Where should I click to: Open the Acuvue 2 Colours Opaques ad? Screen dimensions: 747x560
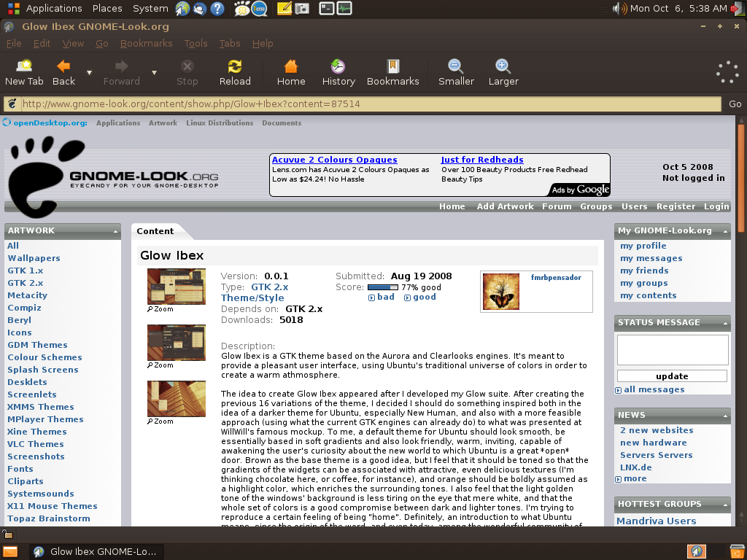tap(334, 160)
